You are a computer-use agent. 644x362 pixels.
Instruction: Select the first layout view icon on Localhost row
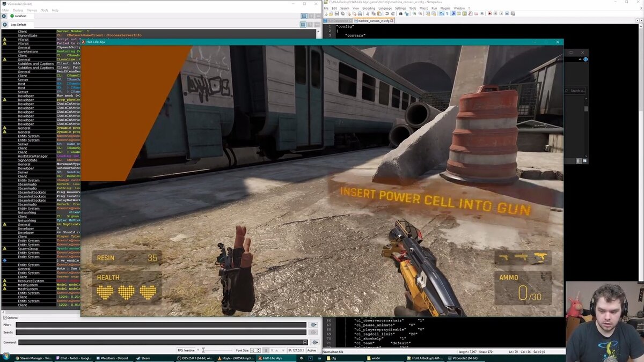[304, 17]
